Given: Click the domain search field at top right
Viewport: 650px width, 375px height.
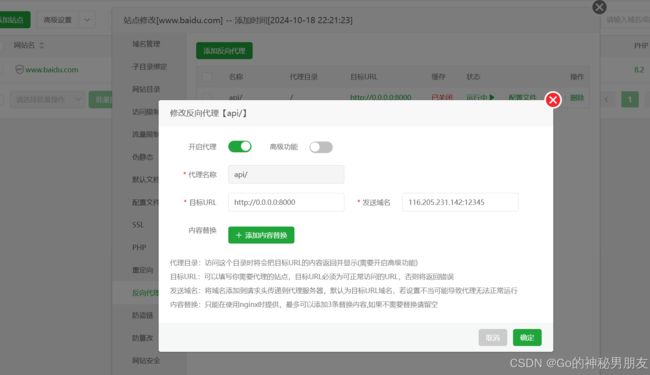Looking at the screenshot, I should click(x=627, y=20).
